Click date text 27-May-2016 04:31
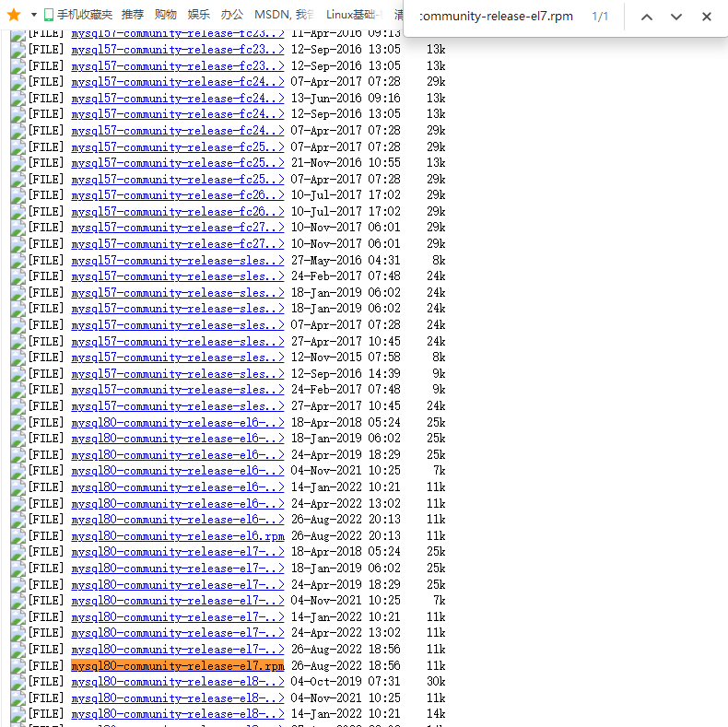The height and width of the screenshot is (727, 728). click(x=346, y=261)
